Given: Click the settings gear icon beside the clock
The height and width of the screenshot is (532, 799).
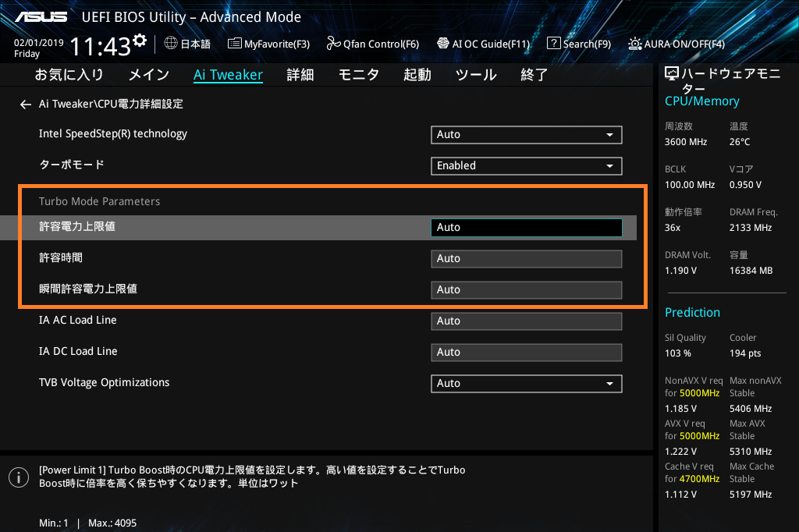Looking at the screenshot, I should 140,41.
